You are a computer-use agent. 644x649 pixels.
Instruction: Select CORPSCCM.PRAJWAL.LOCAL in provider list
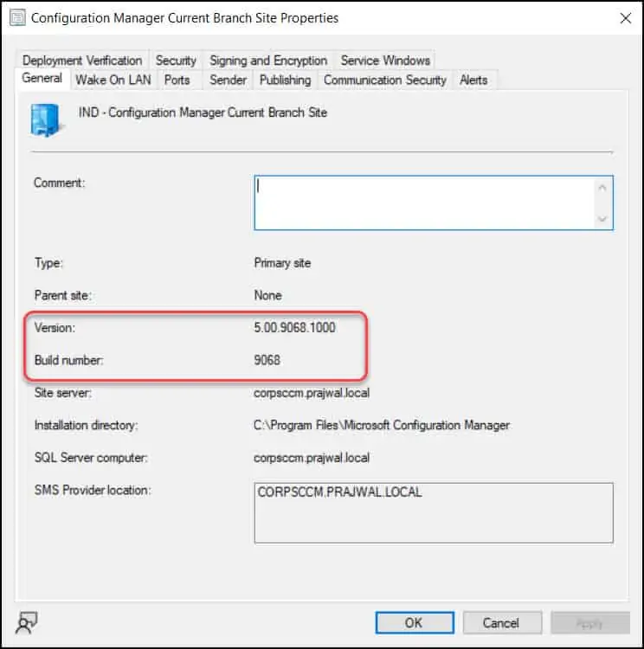click(x=339, y=492)
